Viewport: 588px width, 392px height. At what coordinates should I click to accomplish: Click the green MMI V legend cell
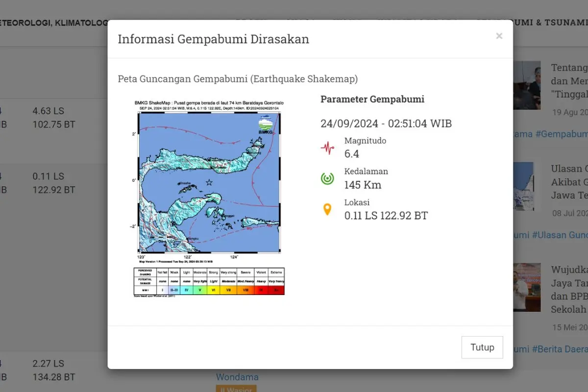tap(200, 290)
